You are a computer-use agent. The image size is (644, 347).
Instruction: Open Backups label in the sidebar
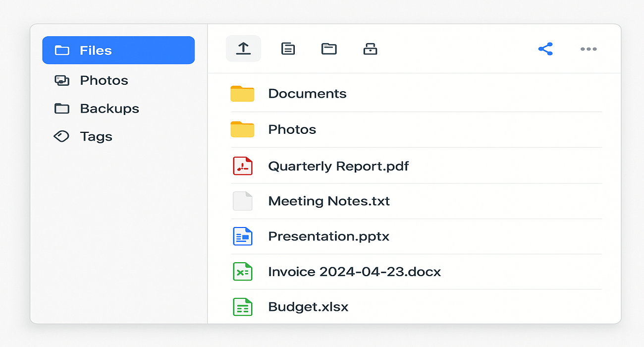[109, 109]
